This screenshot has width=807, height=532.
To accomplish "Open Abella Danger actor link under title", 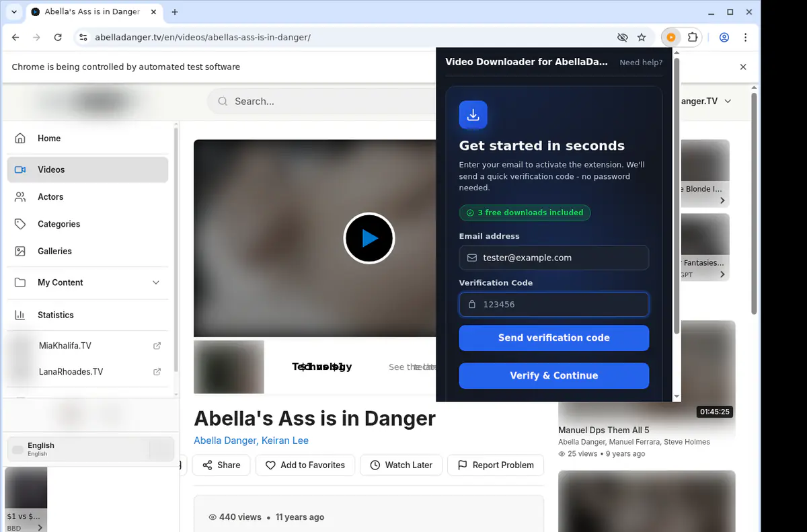I will coord(224,441).
